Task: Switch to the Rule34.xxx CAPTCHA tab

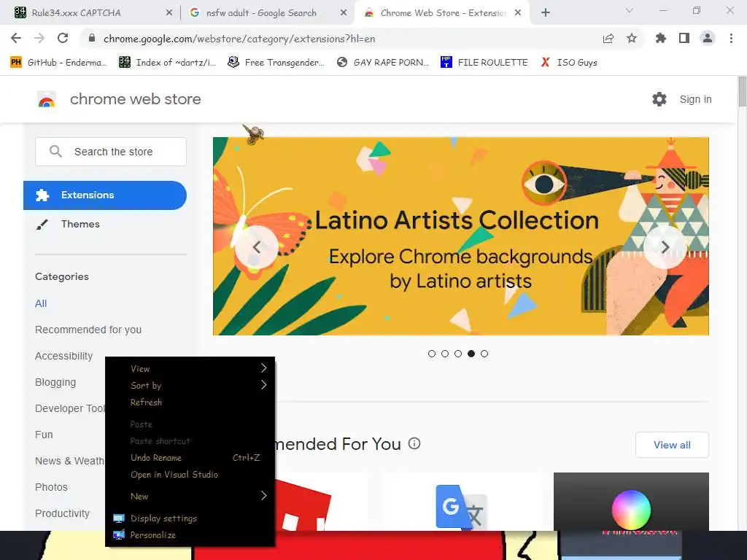Action: [x=90, y=13]
